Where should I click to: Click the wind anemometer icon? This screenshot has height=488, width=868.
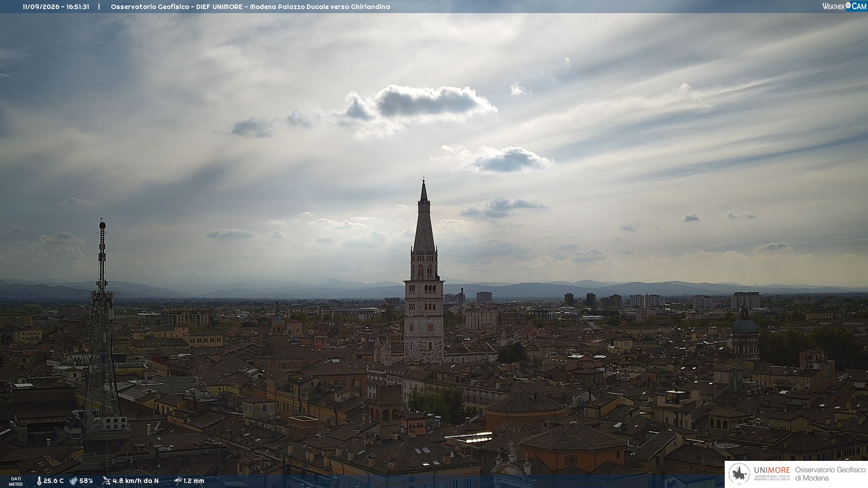tap(106, 481)
